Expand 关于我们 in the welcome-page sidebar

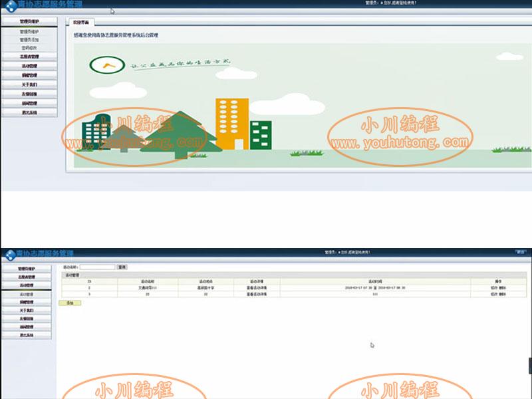click(29, 84)
